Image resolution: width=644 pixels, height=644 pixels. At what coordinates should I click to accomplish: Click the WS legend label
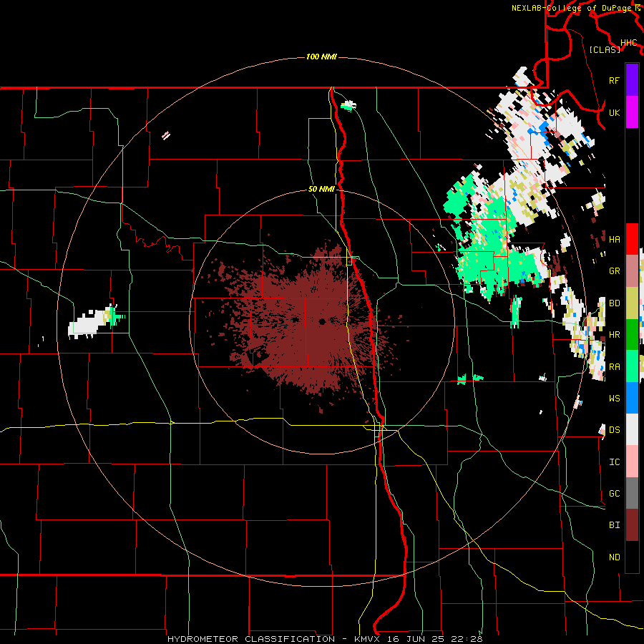[x=614, y=398]
